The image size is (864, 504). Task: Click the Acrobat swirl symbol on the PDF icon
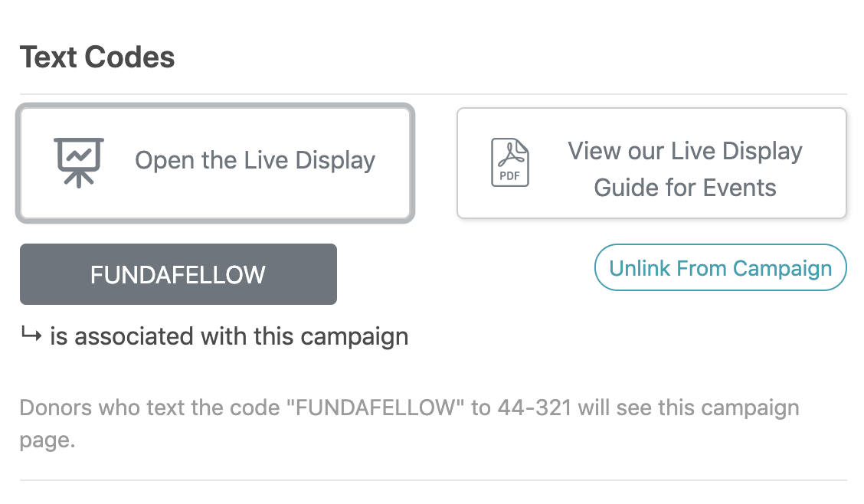512,154
